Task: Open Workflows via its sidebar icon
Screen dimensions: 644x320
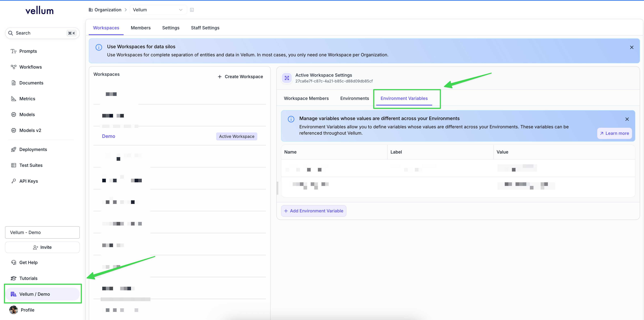Action: coord(13,67)
